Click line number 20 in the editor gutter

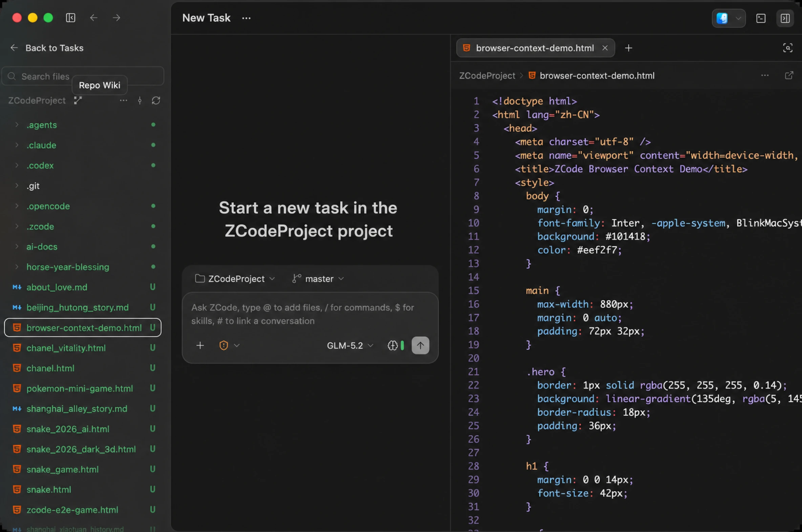[474, 358]
